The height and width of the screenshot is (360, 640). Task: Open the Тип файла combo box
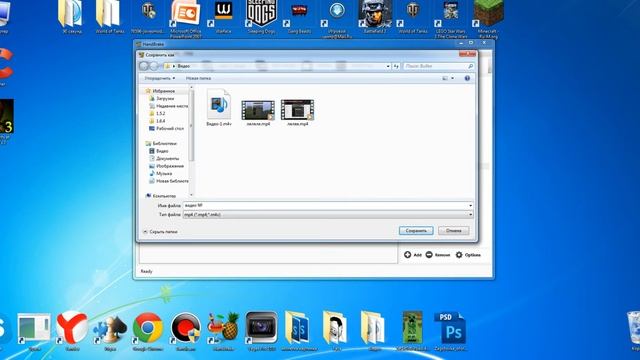tap(328, 215)
